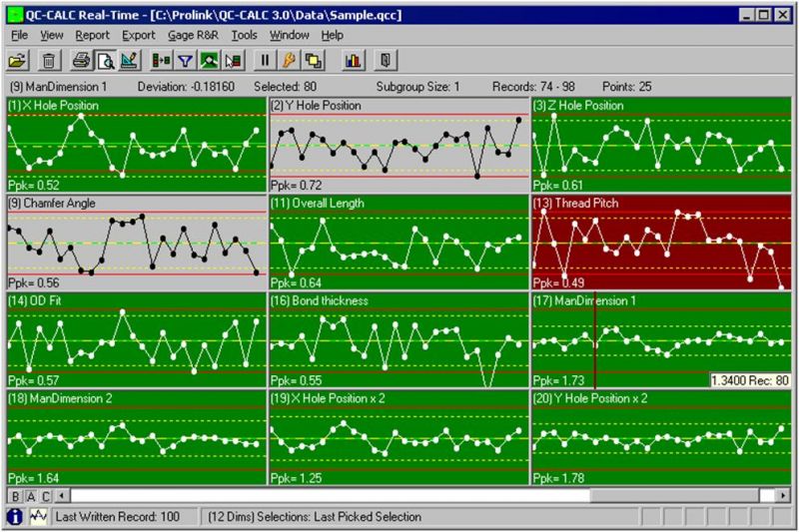Click 'Ppk= 1.64' in ManDimension 2 plot
This screenshot has width=799, height=532.
[x=34, y=478]
